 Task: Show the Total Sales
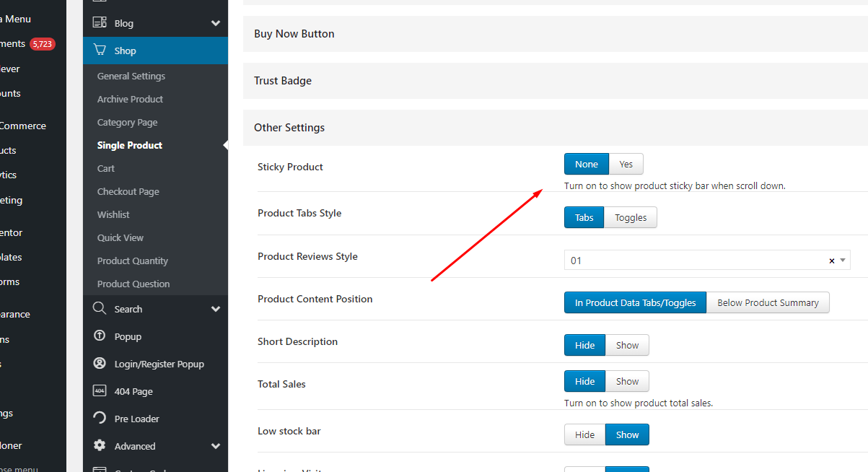tap(627, 381)
